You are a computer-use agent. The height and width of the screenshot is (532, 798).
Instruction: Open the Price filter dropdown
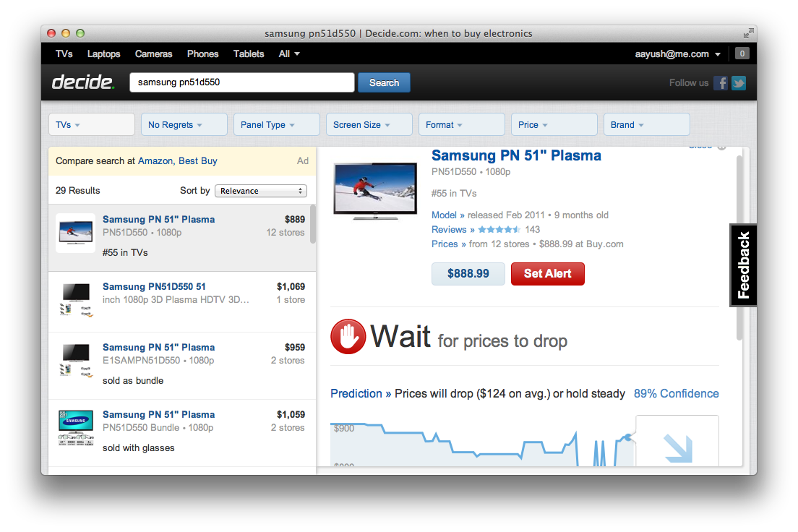pyautogui.click(x=554, y=125)
